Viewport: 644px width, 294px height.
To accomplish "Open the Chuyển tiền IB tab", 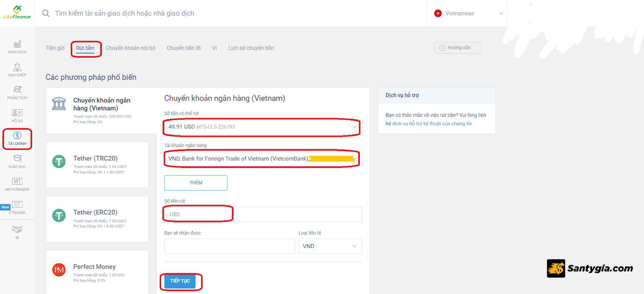I will click(184, 48).
